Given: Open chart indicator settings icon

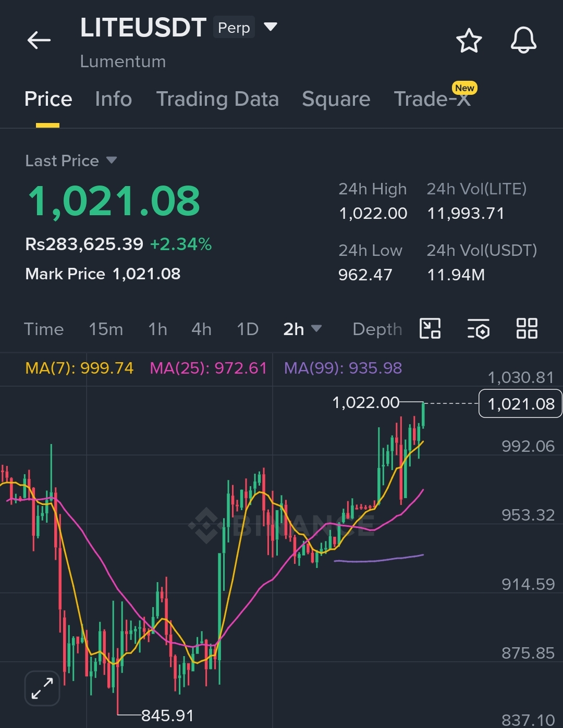Looking at the screenshot, I should (x=478, y=329).
